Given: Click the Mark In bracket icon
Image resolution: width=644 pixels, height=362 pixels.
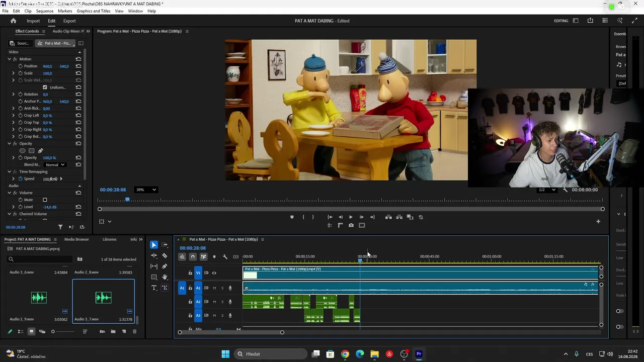Looking at the screenshot, I should (303, 217).
